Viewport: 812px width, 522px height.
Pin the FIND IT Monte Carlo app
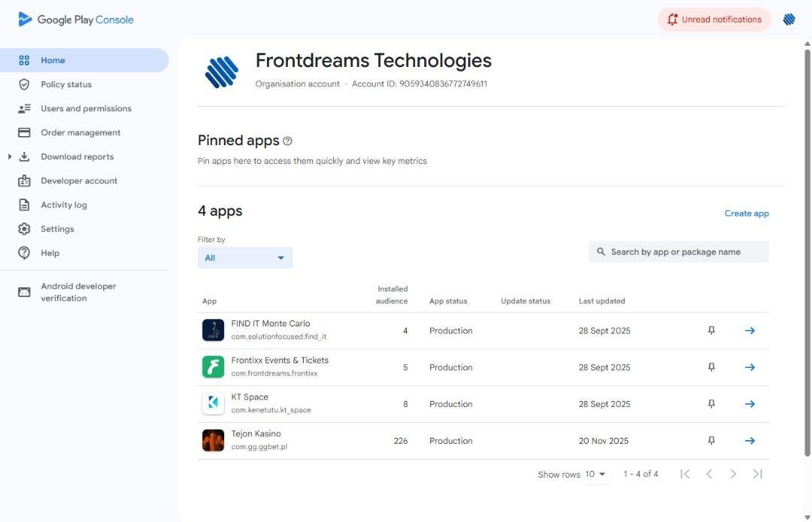[x=711, y=330]
